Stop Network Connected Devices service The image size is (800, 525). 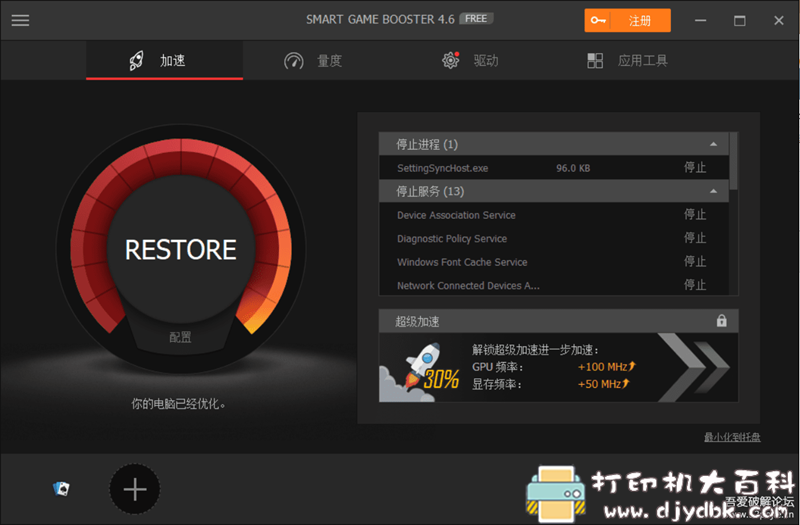coord(695,285)
